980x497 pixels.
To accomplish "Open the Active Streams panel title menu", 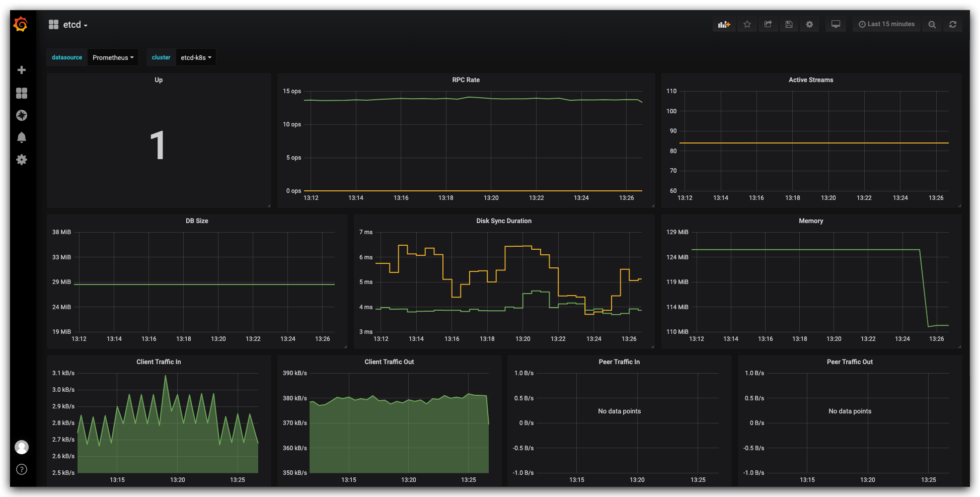I will (x=810, y=80).
